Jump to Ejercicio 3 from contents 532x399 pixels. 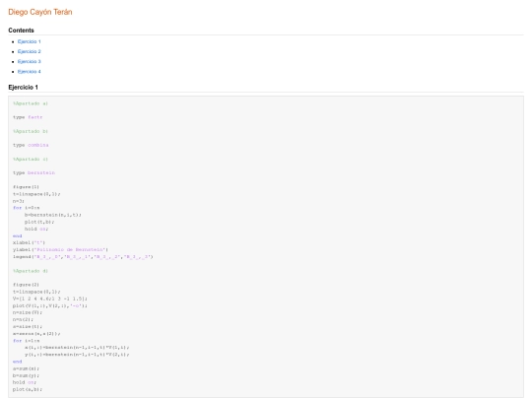(30, 61)
